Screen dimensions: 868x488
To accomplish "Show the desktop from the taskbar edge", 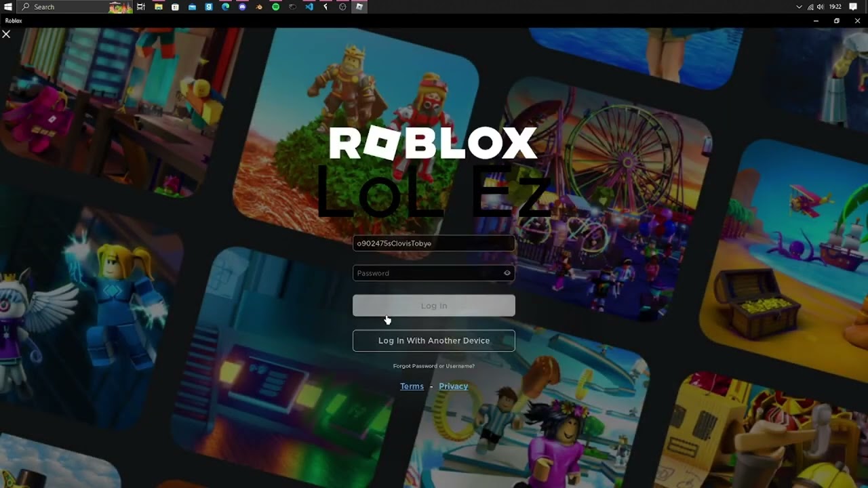I will coord(867,7).
